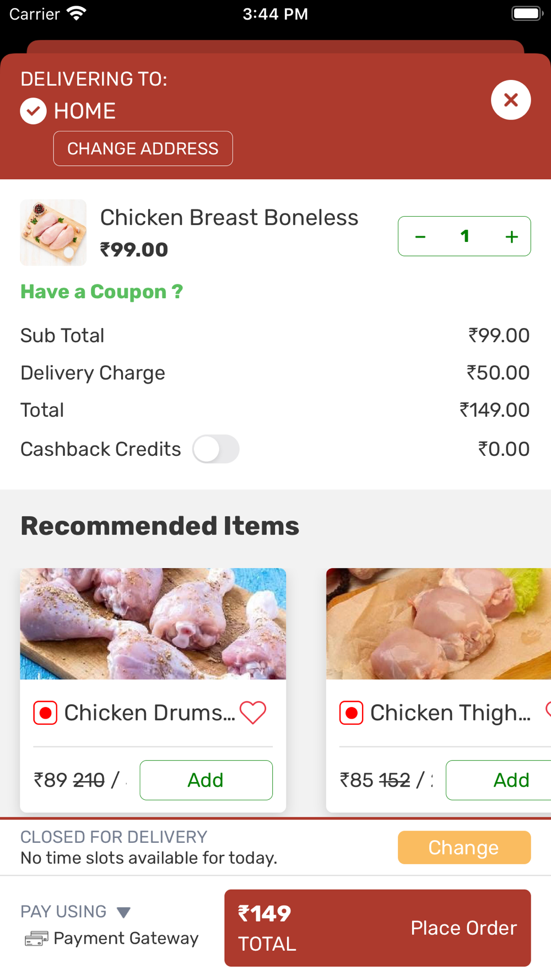Toggle the Cashback Credits switch
The image size is (551, 980).
point(216,449)
